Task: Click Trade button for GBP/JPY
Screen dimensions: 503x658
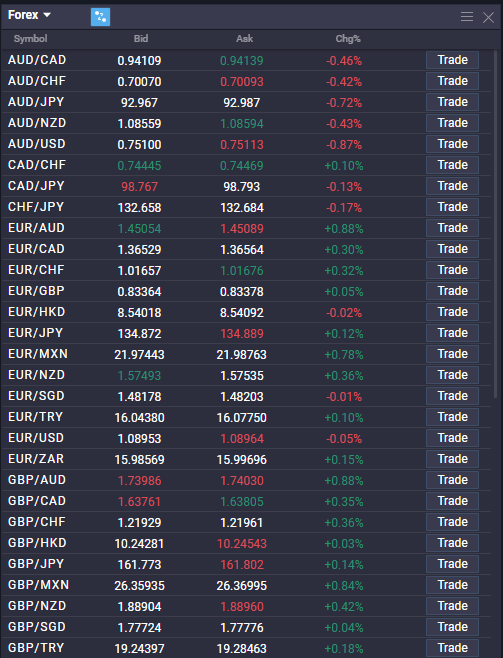Action: tap(452, 564)
